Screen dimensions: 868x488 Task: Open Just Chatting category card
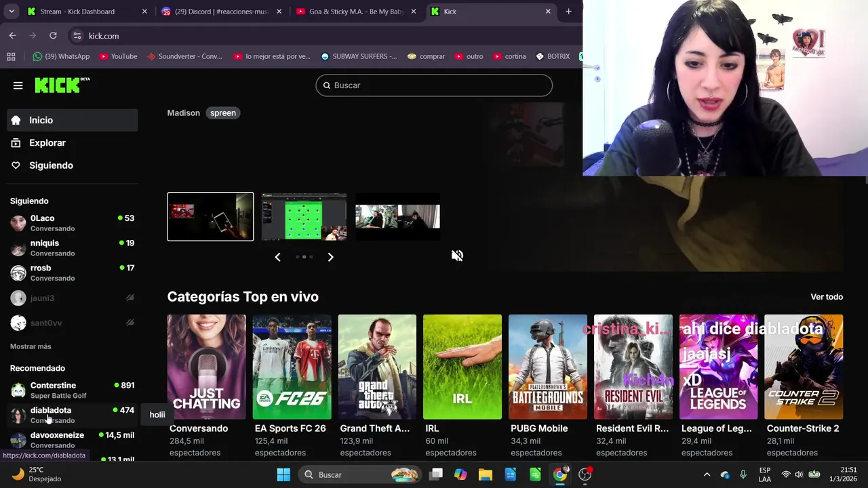(207, 367)
